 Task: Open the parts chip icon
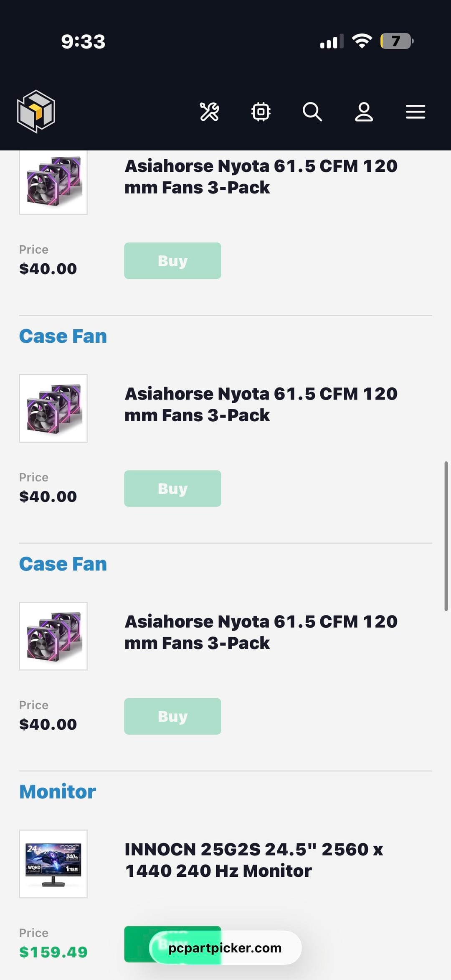tap(261, 112)
